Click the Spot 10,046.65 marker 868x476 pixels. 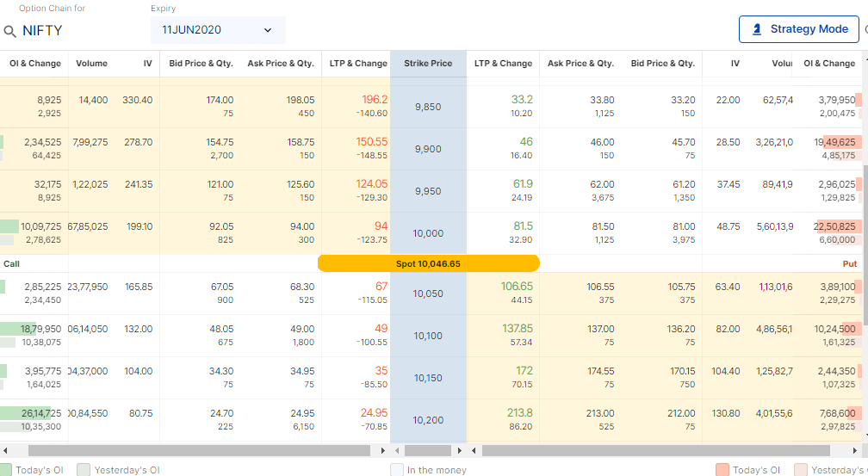[x=429, y=263]
